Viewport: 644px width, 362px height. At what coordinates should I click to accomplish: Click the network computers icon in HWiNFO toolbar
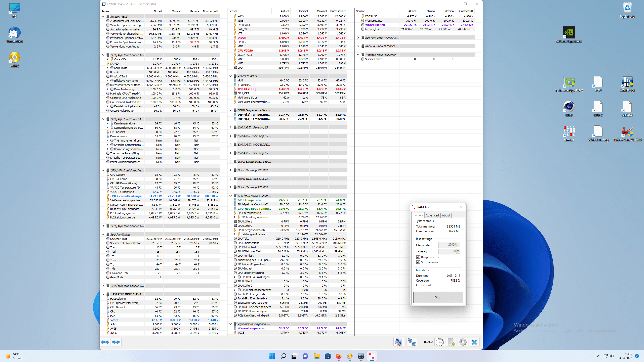(x=412, y=342)
